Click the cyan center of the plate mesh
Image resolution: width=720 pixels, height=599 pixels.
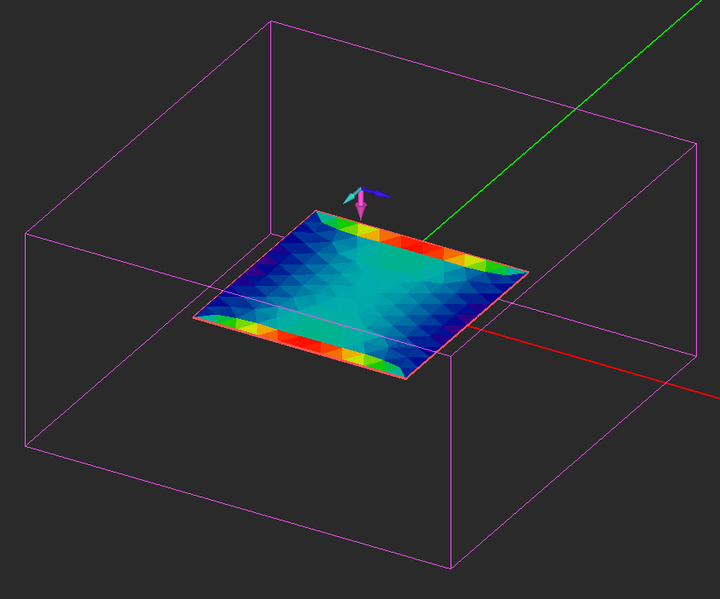pos(360,294)
